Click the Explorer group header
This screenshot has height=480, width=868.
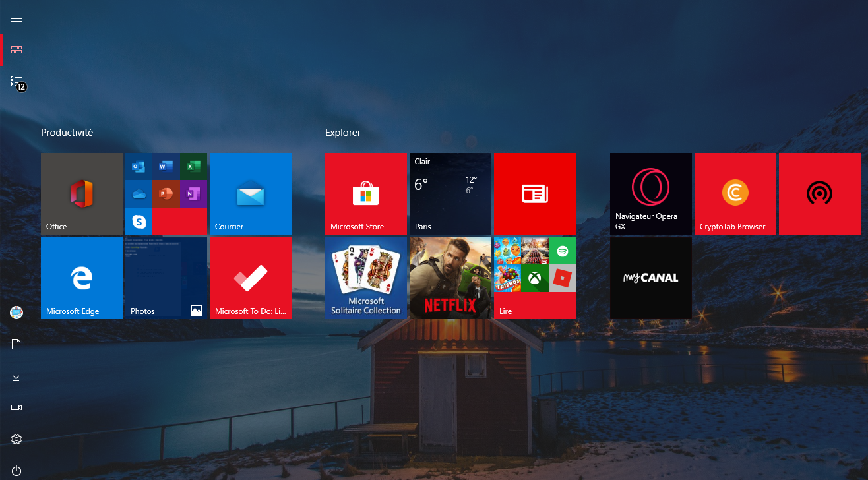343,133
